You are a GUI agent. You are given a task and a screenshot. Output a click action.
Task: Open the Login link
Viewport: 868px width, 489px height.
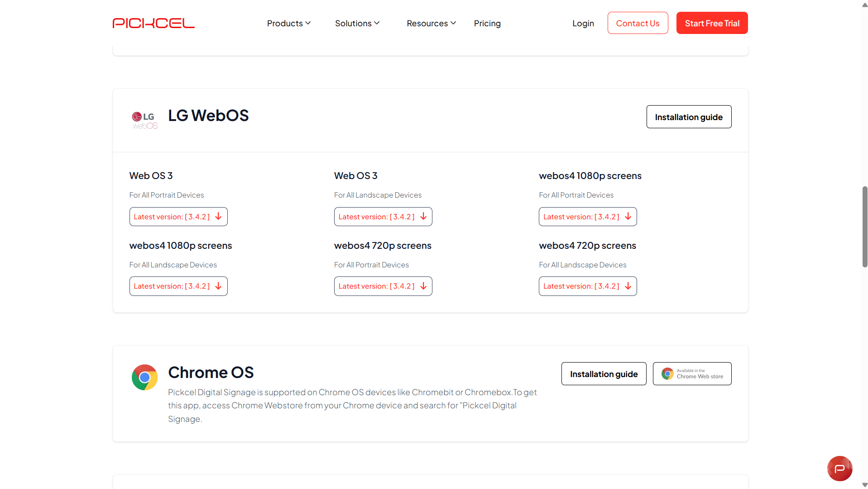pyautogui.click(x=583, y=23)
